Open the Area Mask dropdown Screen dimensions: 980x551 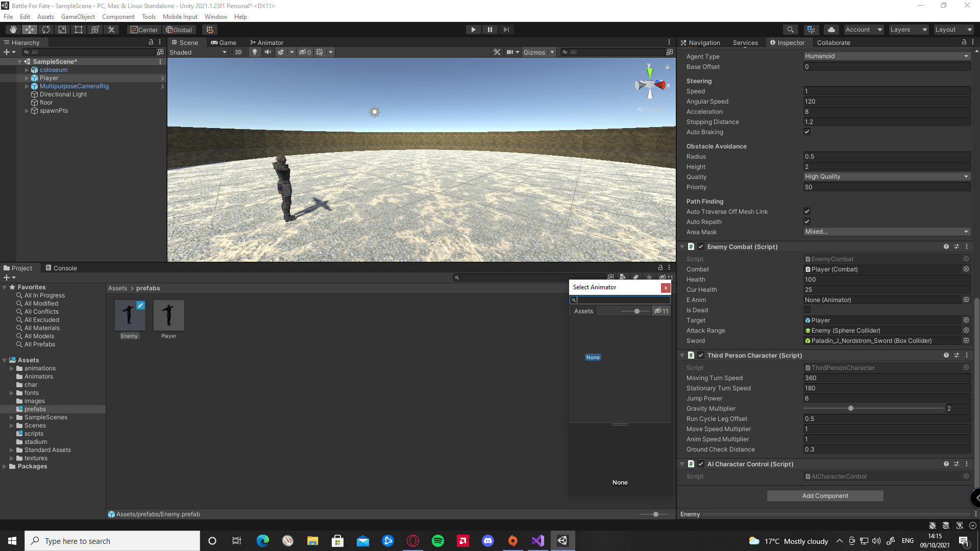[887, 232]
